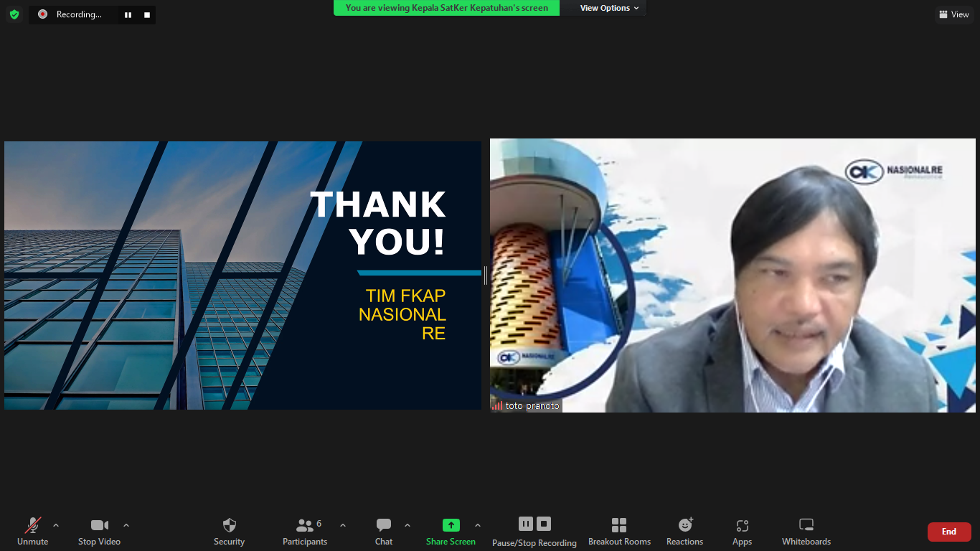This screenshot has width=980, height=551.
Task: Select toto pranoto's video tile
Action: click(732, 275)
